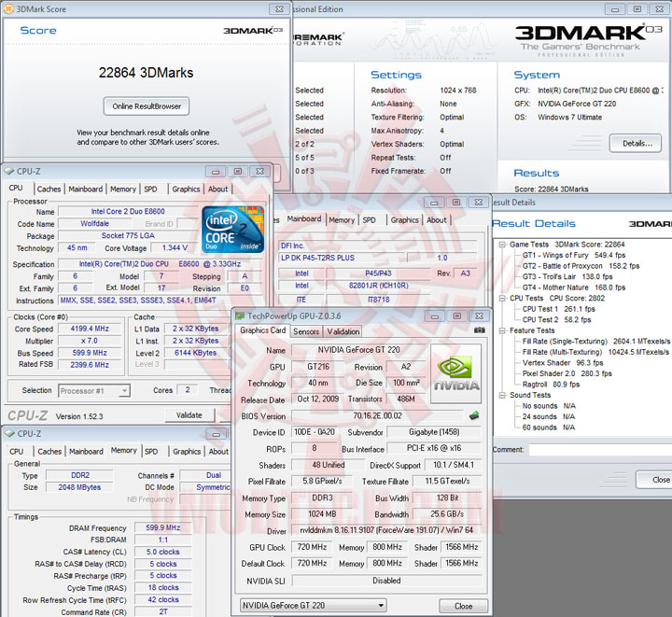Click the DRAM Frequency value 599.9 MHz

[x=162, y=527]
